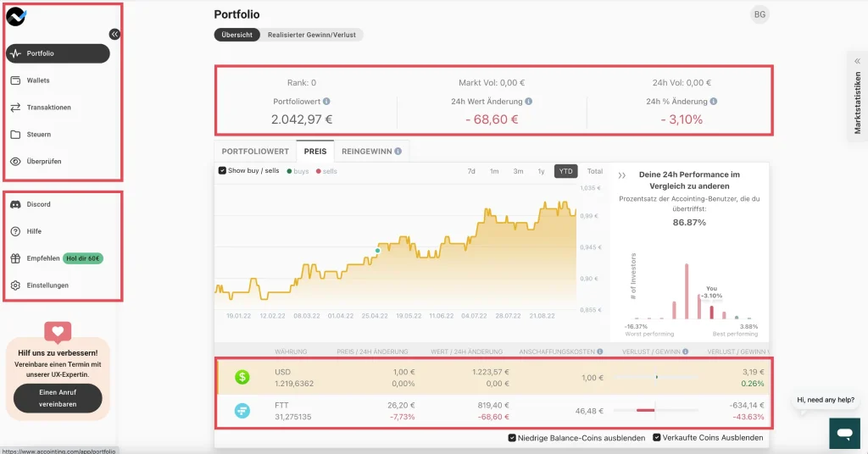Open Einstellungen via the gear icon
868x454 pixels.
coord(15,285)
